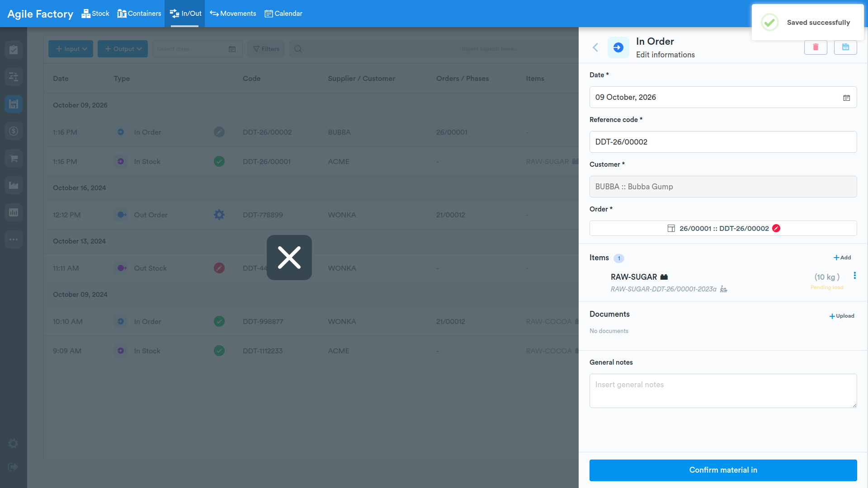The image size is (868, 488).
Task: Open RAW-SUGAR item options three-dot menu
Action: pos(854,276)
